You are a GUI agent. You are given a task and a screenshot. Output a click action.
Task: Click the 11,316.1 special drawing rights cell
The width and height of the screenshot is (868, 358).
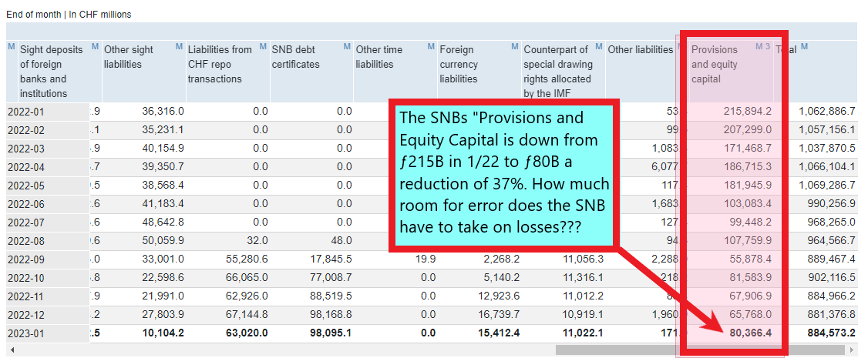point(583,278)
